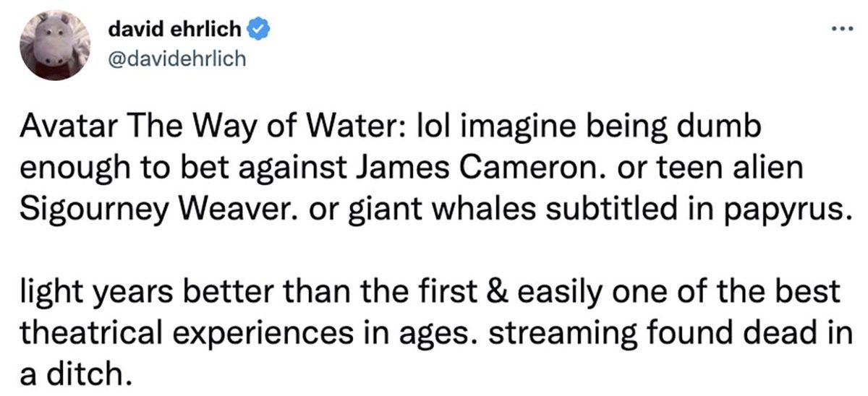Open the @davidehrlich handle link
The width and height of the screenshot is (868, 396).
176,59
